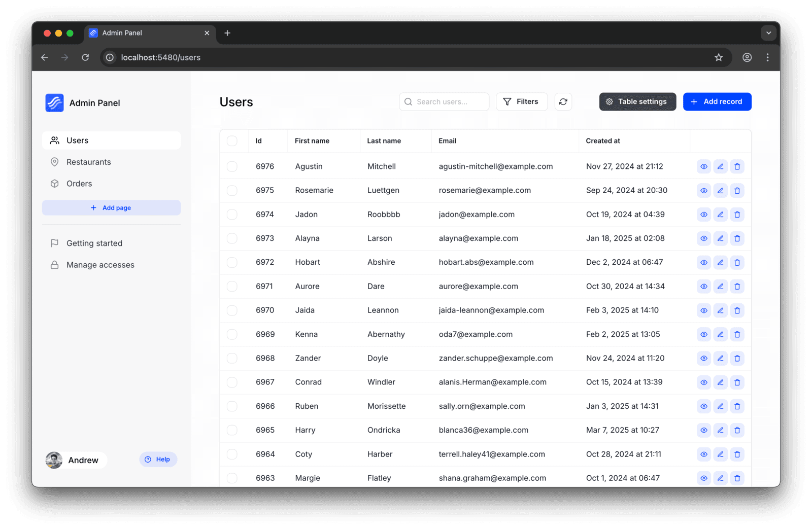
Task: Select all rows with header checkbox
Action: point(232,141)
